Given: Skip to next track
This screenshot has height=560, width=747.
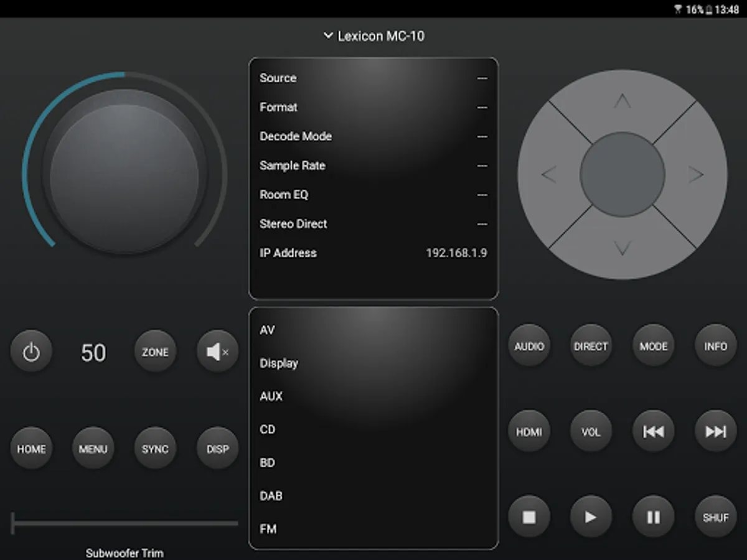Looking at the screenshot, I should click(715, 431).
